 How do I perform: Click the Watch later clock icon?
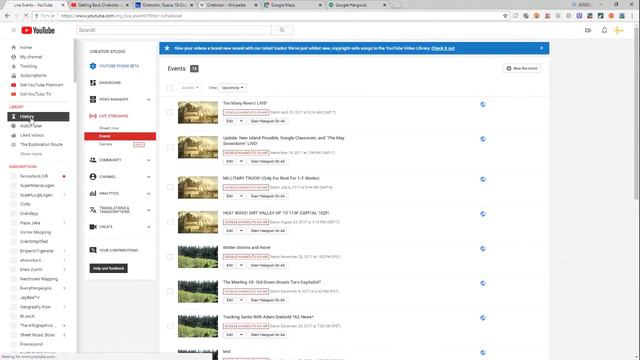tap(13, 126)
